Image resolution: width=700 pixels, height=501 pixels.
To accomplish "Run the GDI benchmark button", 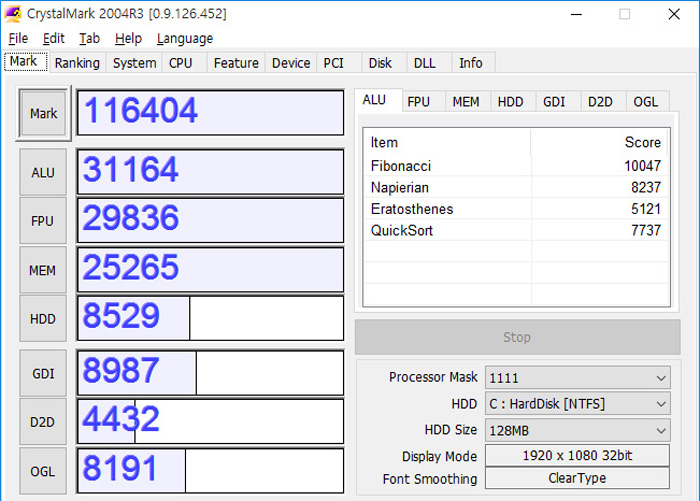I will pyautogui.click(x=43, y=373).
